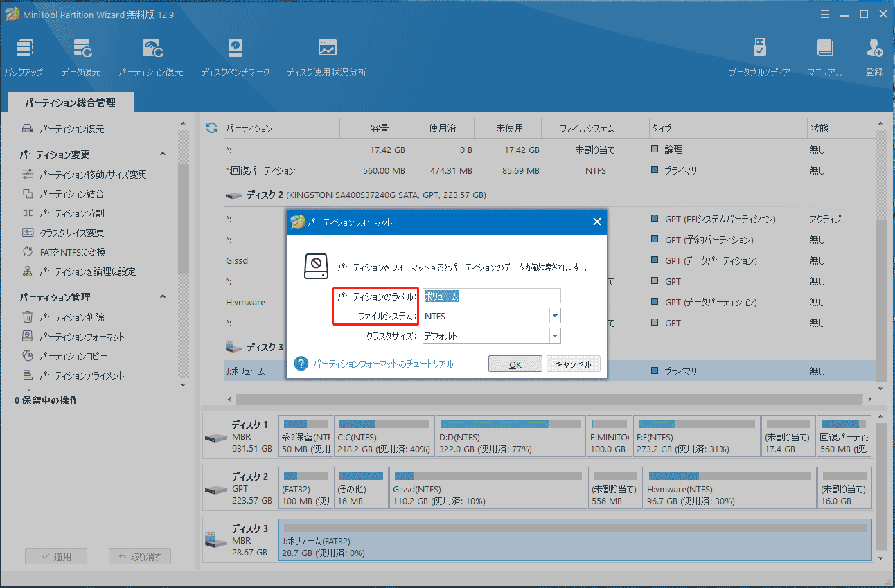Open パーティション復元 in top toolbar
This screenshot has width=895, height=588.
150,57
